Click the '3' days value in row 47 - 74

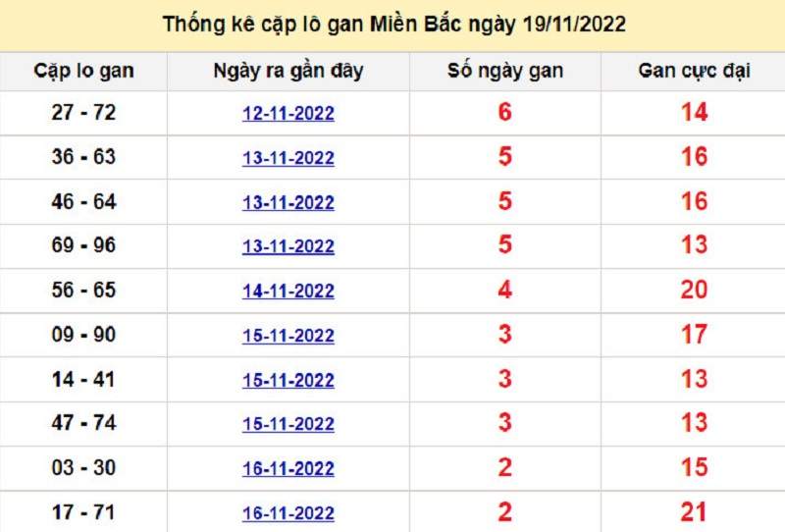pyautogui.click(x=505, y=422)
